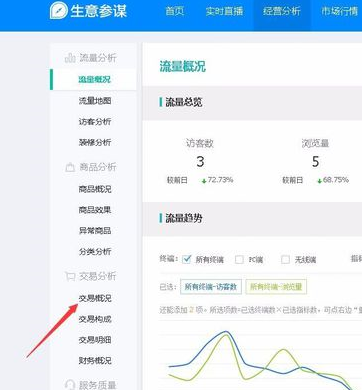Click the 所有终端-浏览量 selected tag
The height and width of the screenshot is (390, 362).
tap(276, 287)
